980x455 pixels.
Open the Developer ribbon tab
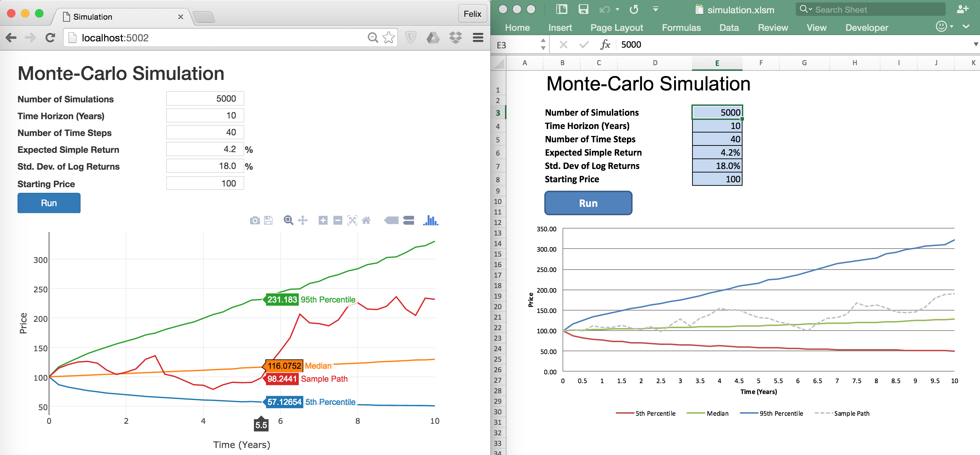[x=866, y=27]
